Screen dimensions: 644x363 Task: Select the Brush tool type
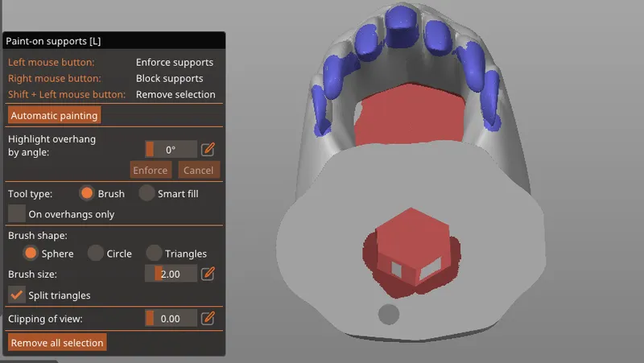coord(87,193)
